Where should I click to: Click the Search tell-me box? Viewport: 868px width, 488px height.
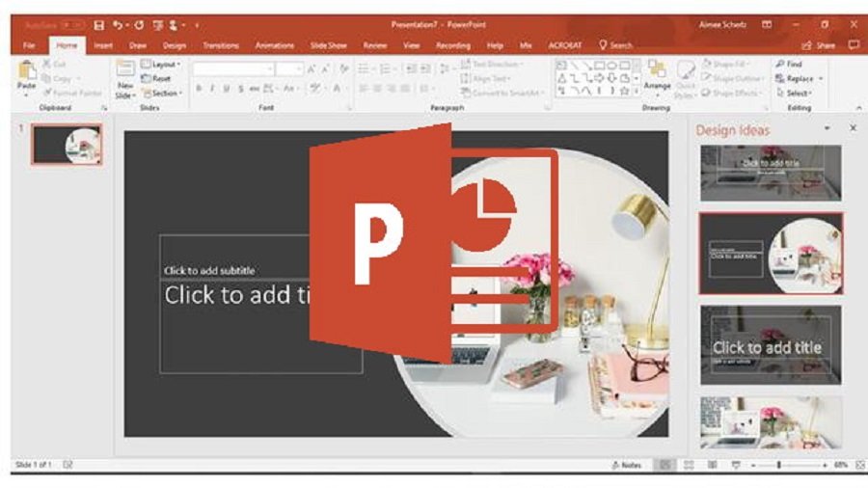click(x=615, y=45)
